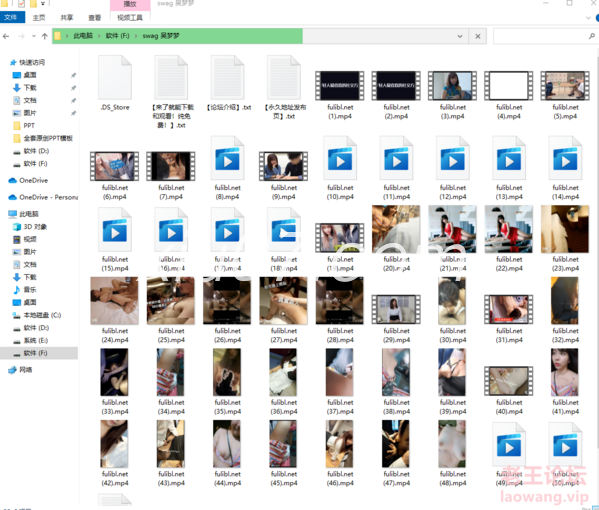The height and width of the screenshot is (510, 599).
Task: Select the 【论坛介绍】.txt file
Action: 228,83
